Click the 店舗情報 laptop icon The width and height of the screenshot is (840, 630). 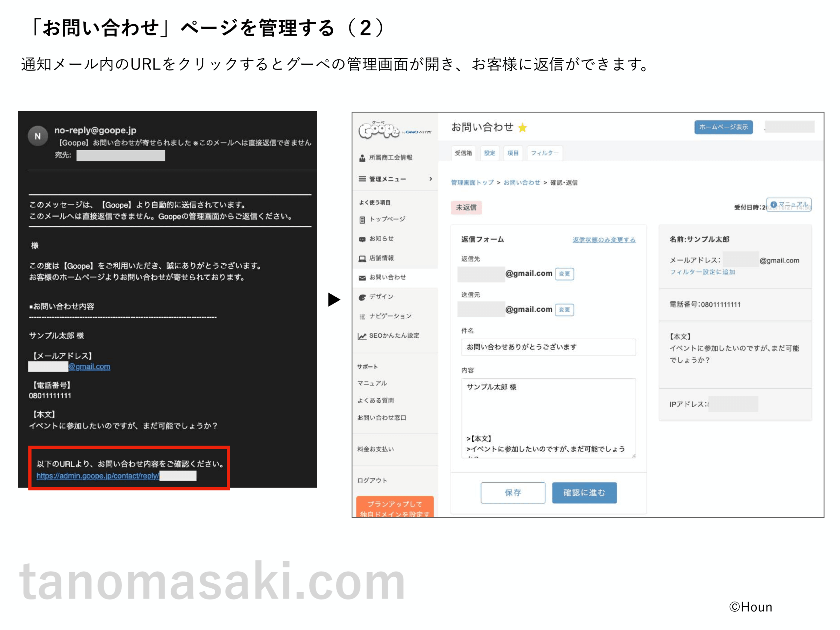point(362,258)
